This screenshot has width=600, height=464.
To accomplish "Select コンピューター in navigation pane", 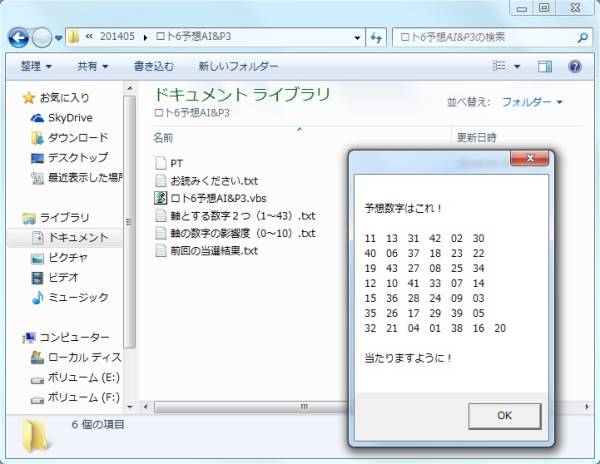I will (65, 337).
